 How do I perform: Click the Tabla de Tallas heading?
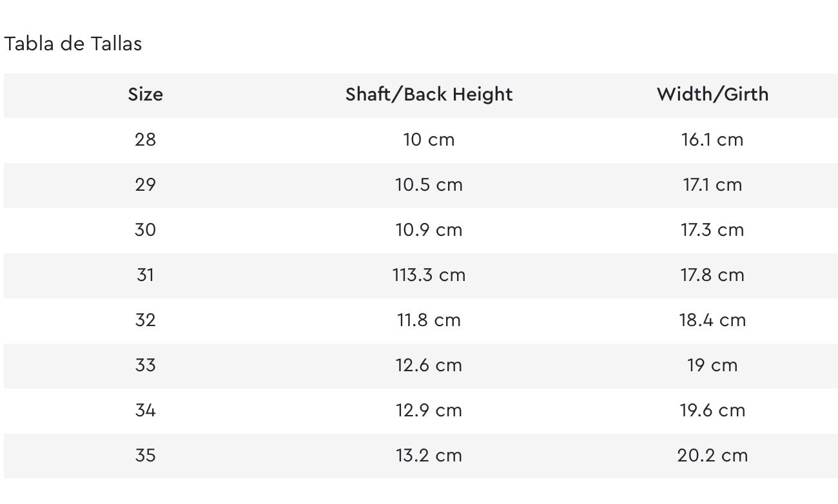click(73, 44)
